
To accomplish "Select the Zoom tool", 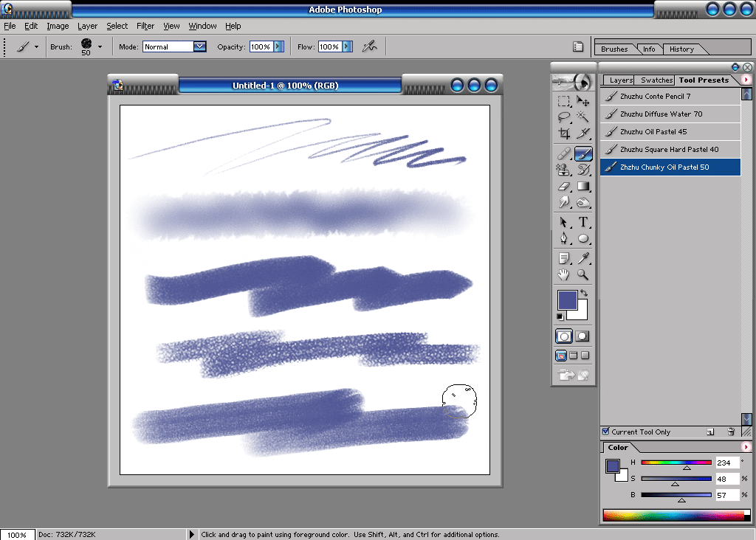I will 583,275.
